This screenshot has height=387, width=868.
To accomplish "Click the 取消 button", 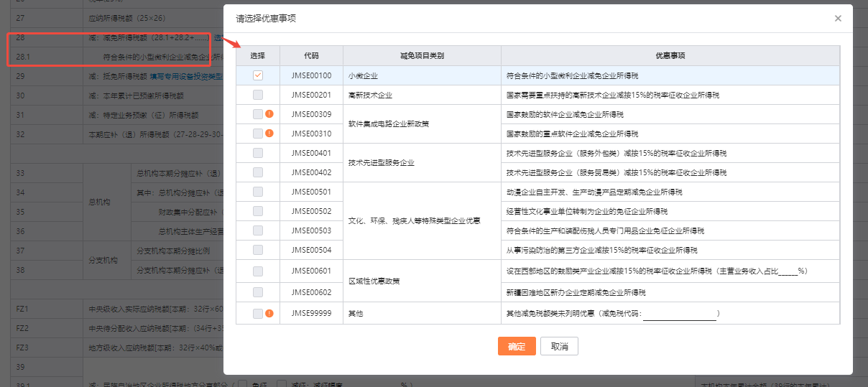I will pos(559,346).
